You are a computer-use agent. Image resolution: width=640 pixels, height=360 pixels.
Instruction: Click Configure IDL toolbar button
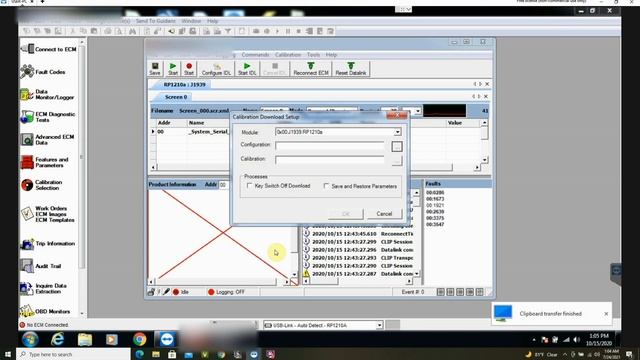[x=216, y=69]
